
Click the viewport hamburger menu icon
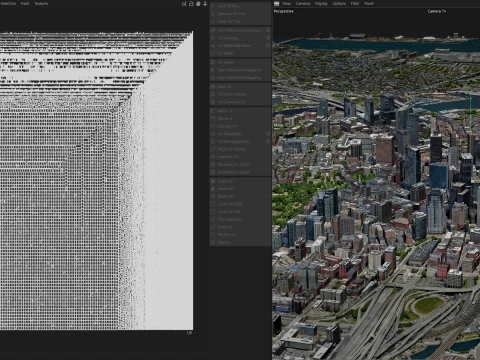[x=276, y=4]
